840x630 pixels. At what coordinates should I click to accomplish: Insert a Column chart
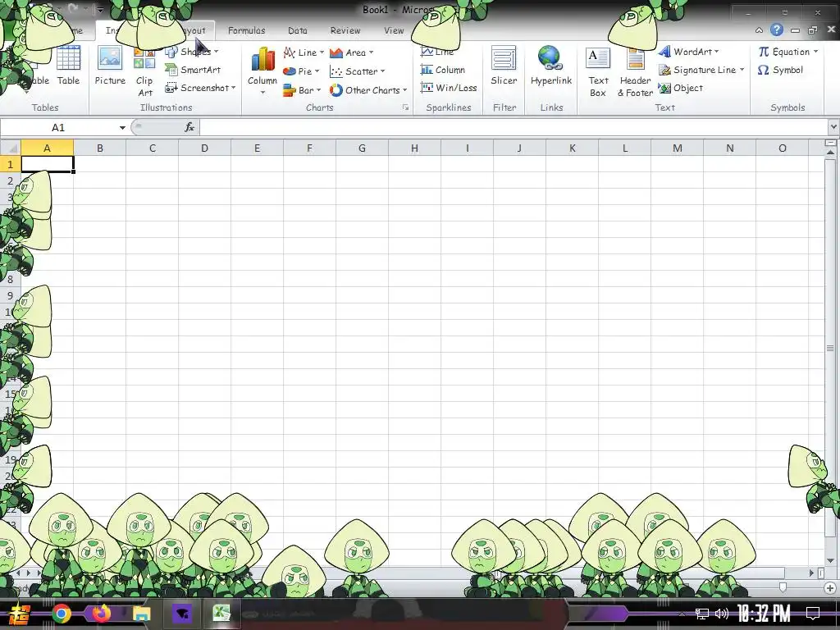coord(262,71)
